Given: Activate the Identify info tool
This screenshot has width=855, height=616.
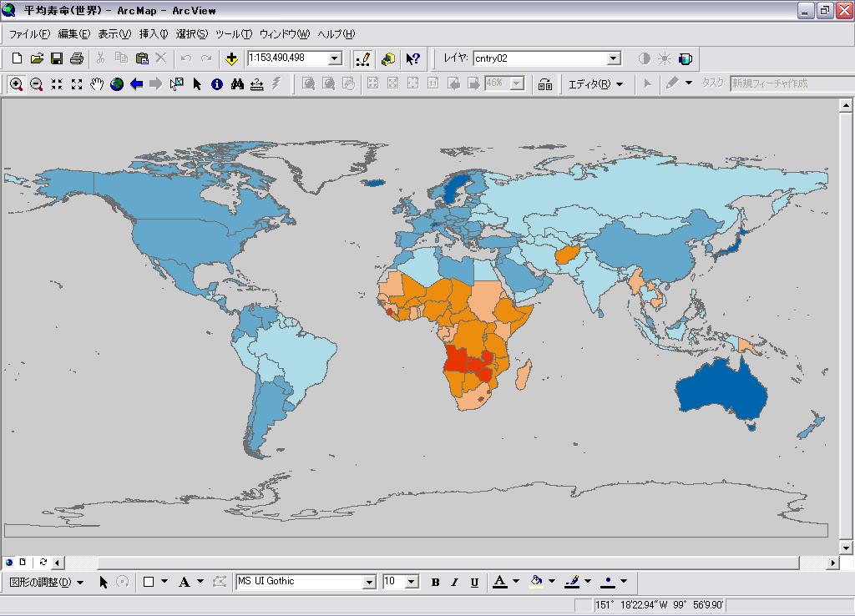Looking at the screenshot, I should [x=217, y=84].
